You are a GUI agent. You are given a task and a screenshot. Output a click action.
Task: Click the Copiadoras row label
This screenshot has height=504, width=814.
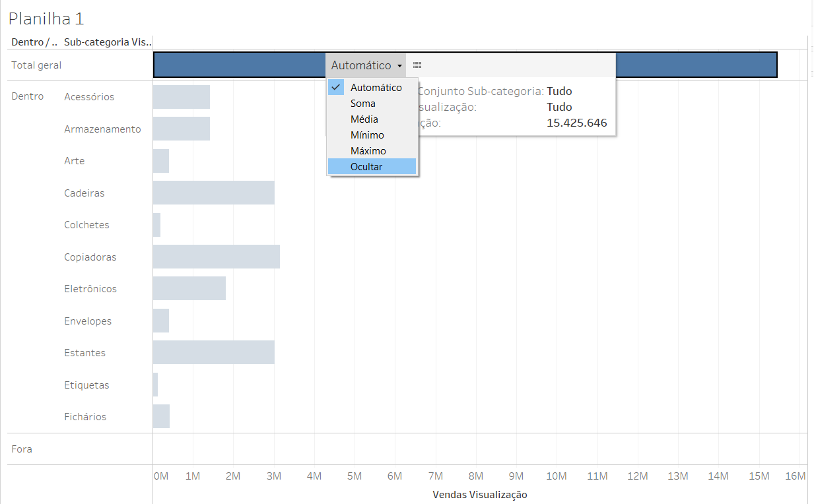tap(90, 257)
